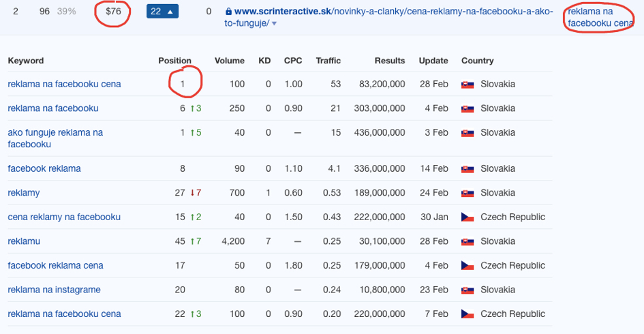644x334 pixels.
Task: Click green up arrow in 'cena reklamy na facebooku' row
Action: tap(192, 217)
